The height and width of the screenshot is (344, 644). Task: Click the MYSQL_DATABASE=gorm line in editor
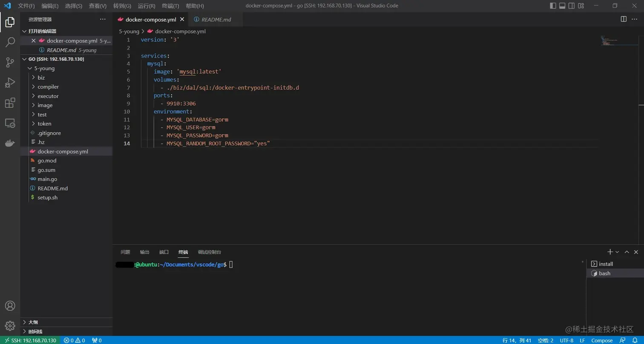(x=197, y=119)
